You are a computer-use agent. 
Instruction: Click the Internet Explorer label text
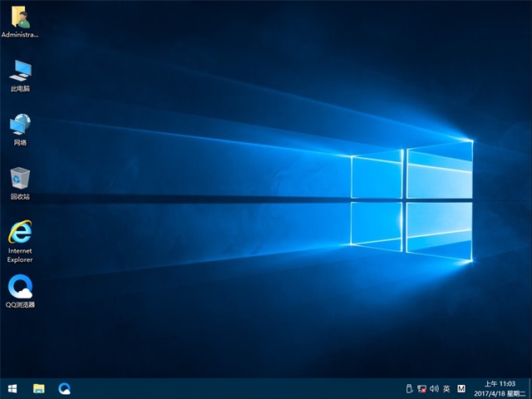point(21,254)
